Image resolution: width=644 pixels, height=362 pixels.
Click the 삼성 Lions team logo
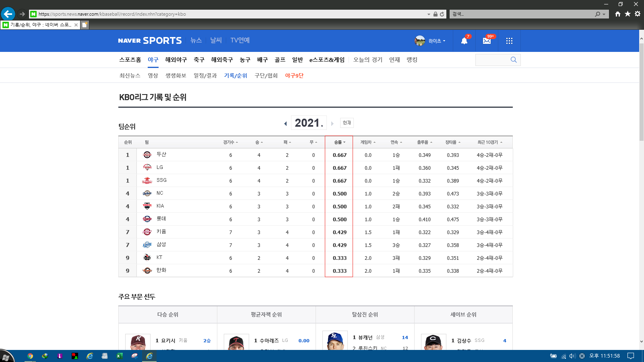point(147,245)
